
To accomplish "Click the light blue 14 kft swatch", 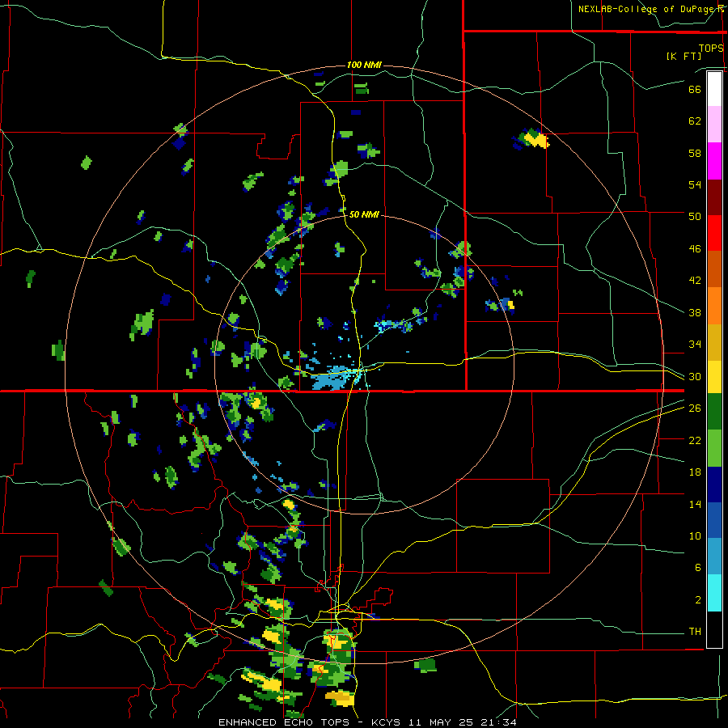I will tap(714, 557).
